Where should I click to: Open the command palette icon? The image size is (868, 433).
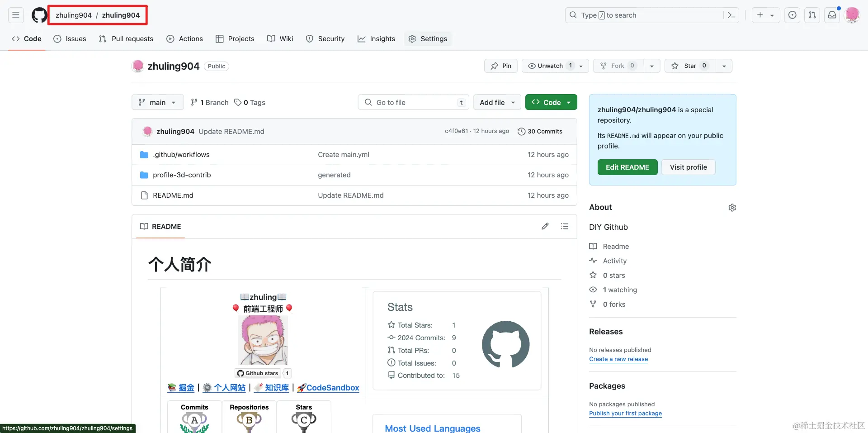[731, 15]
